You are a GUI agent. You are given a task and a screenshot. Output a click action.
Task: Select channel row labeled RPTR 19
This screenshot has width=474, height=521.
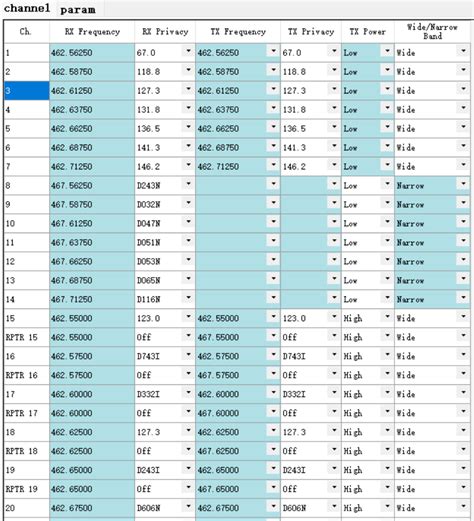(x=26, y=489)
